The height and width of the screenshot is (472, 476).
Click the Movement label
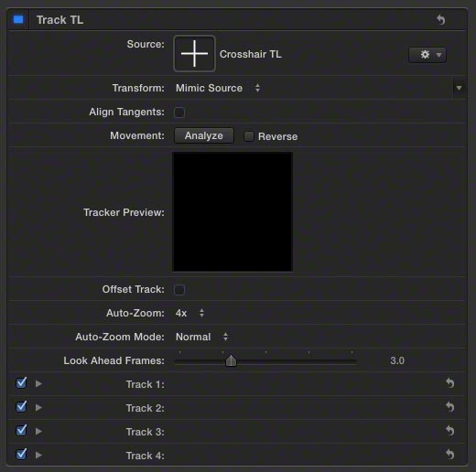pos(137,135)
